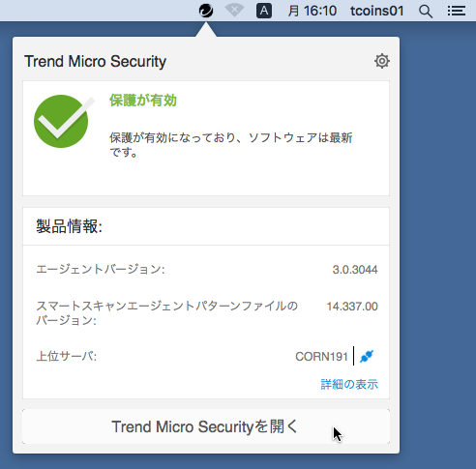Click the Trend Micro Securityを開く button

coord(206,426)
